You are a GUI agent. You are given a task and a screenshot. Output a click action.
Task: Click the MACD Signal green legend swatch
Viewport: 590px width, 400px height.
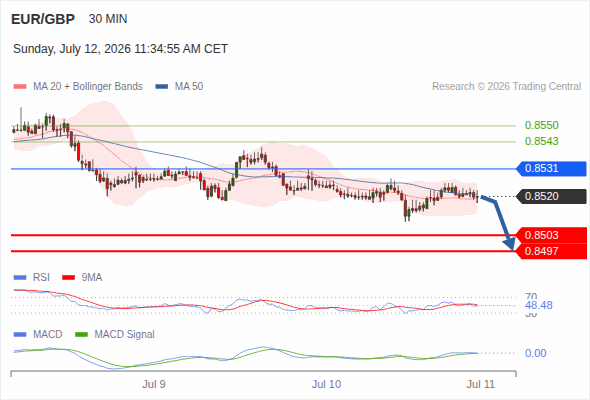81,335
